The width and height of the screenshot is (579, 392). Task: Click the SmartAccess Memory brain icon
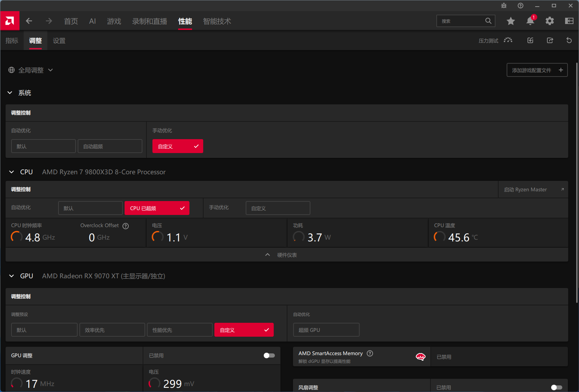click(x=420, y=357)
